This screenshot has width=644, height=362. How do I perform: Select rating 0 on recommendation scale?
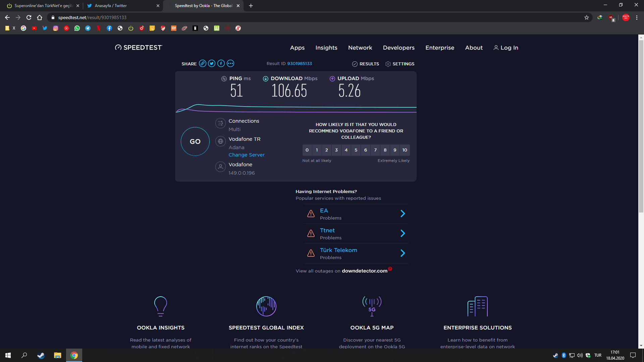tap(307, 150)
